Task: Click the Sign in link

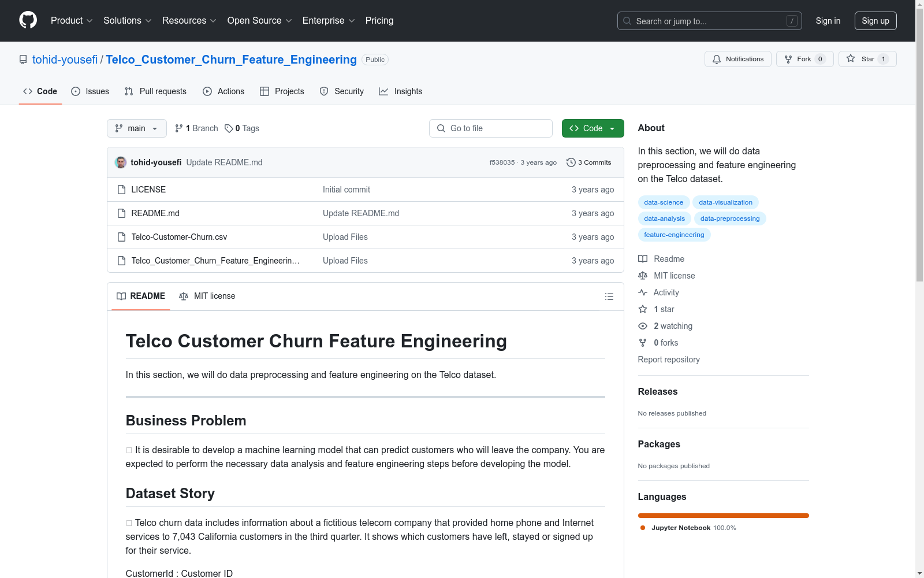Action: tap(828, 21)
